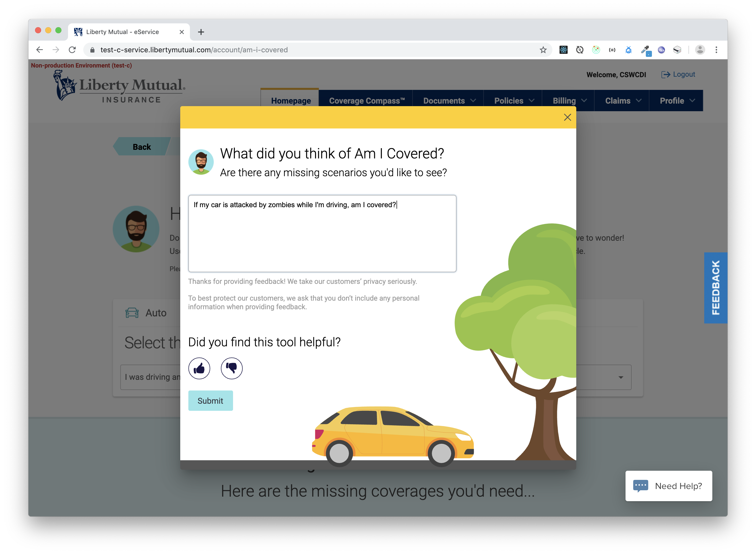Click the curly braces extension icon

pyautogui.click(x=612, y=50)
